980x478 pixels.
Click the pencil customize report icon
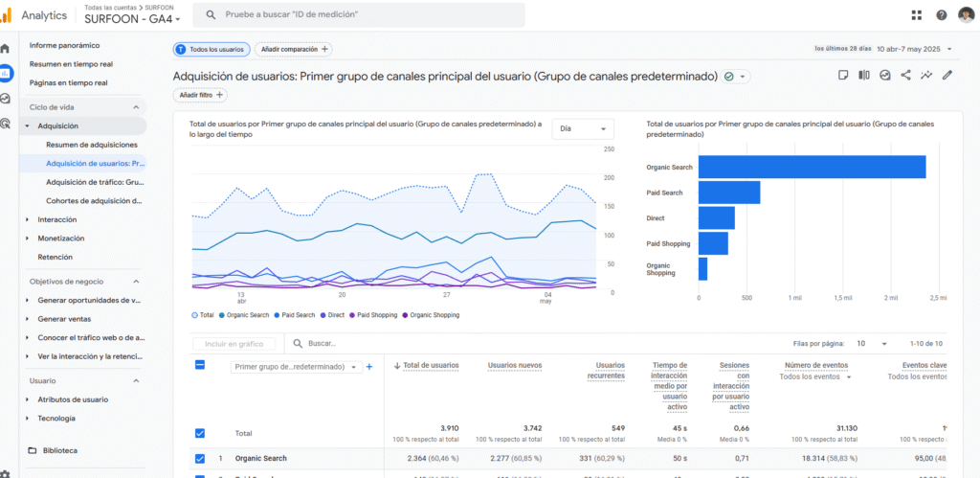click(947, 75)
